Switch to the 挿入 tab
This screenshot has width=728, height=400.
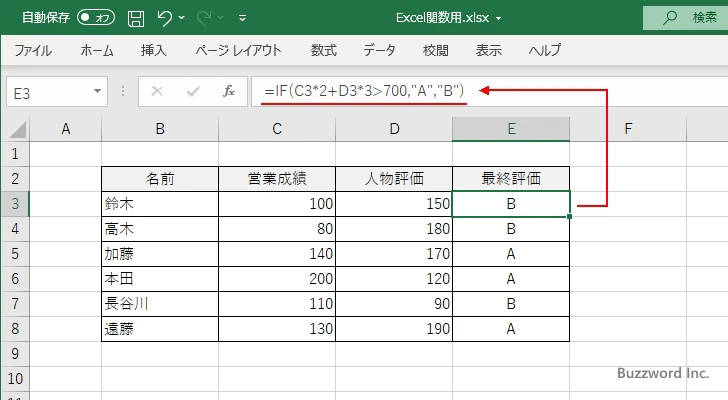(x=154, y=50)
